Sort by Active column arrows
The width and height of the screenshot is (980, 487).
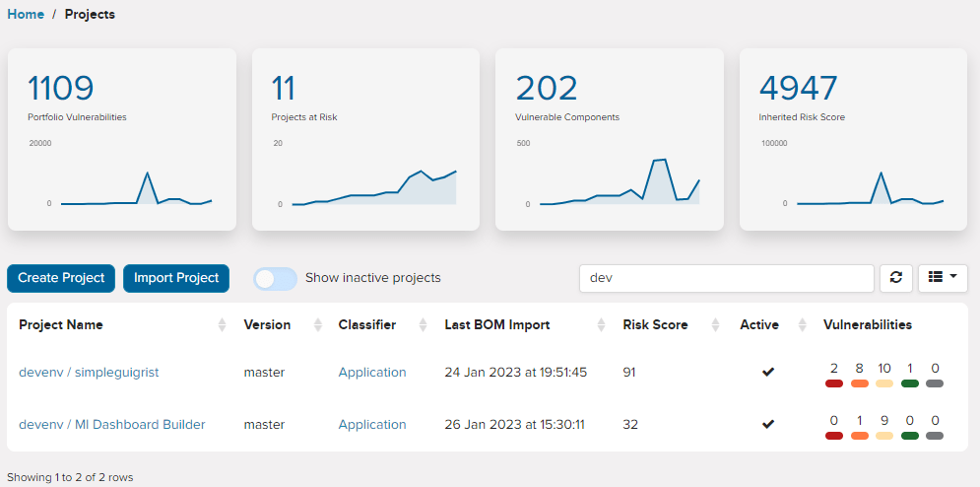tap(803, 325)
